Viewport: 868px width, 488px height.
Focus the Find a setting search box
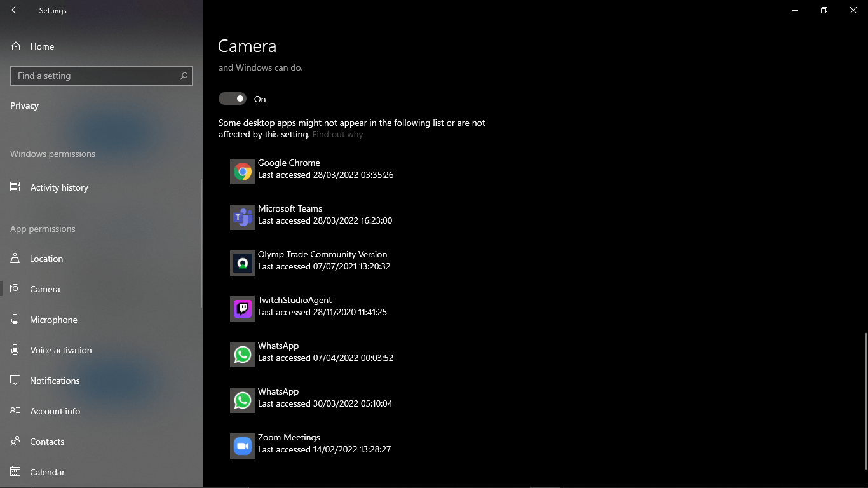tap(102, 76)
